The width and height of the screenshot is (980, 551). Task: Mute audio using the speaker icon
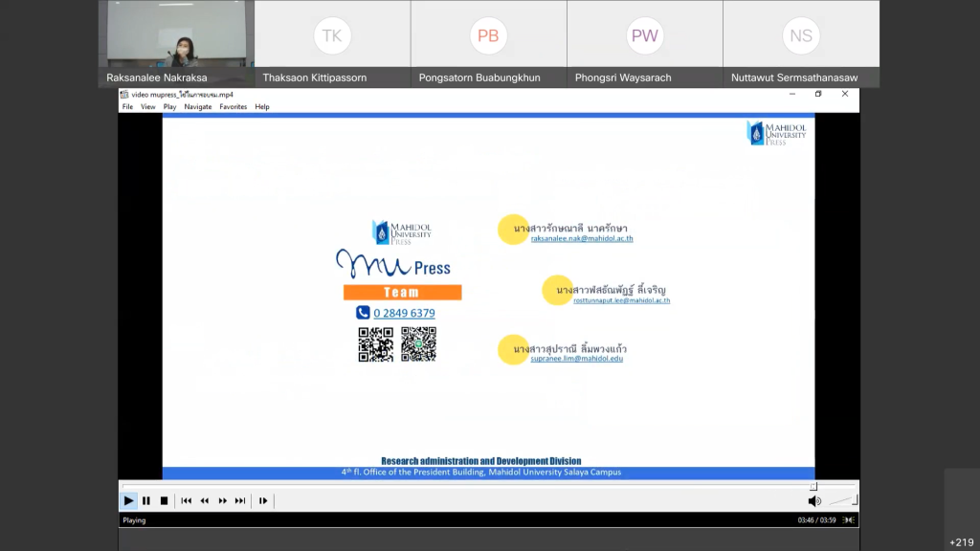point(814,500)
